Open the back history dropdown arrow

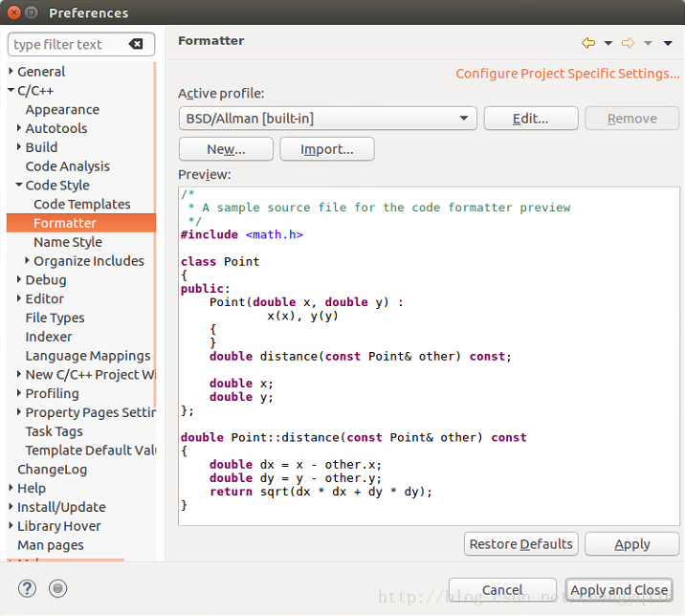click(x=608, y=43)
